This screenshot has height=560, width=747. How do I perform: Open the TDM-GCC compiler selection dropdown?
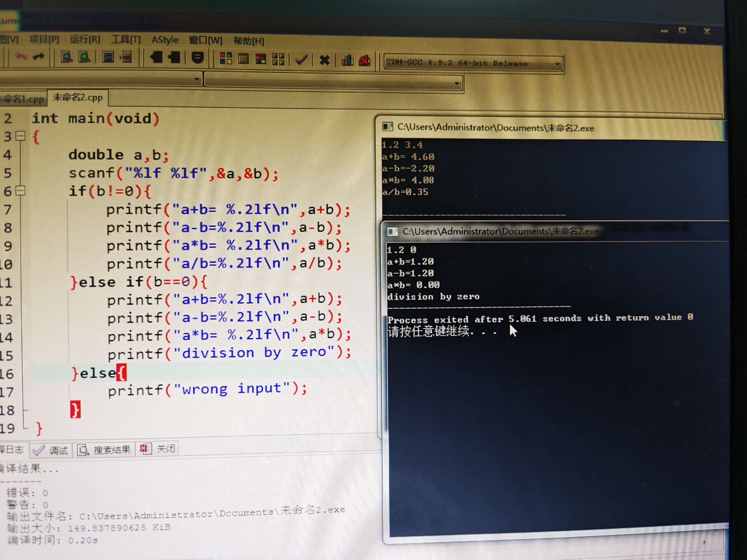[557, 64]
